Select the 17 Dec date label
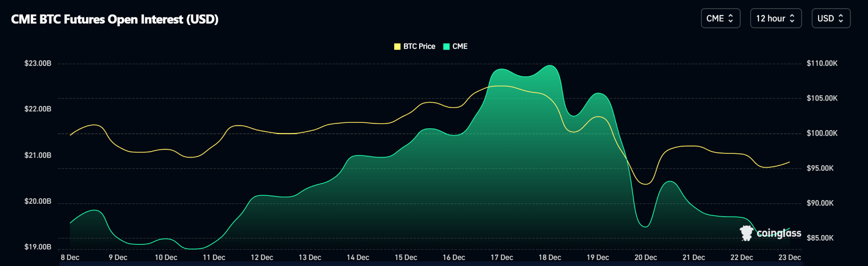868x266 pixels. [x=501, y=258]
